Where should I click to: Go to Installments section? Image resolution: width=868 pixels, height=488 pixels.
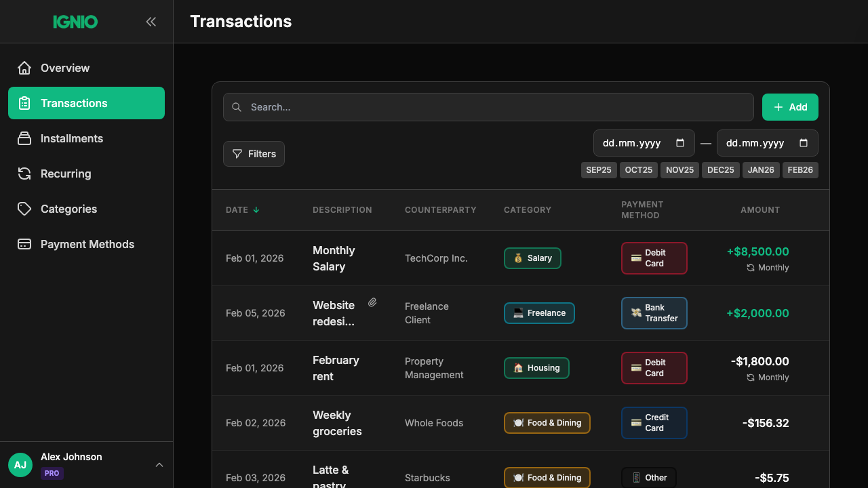(x=86, y=138)
